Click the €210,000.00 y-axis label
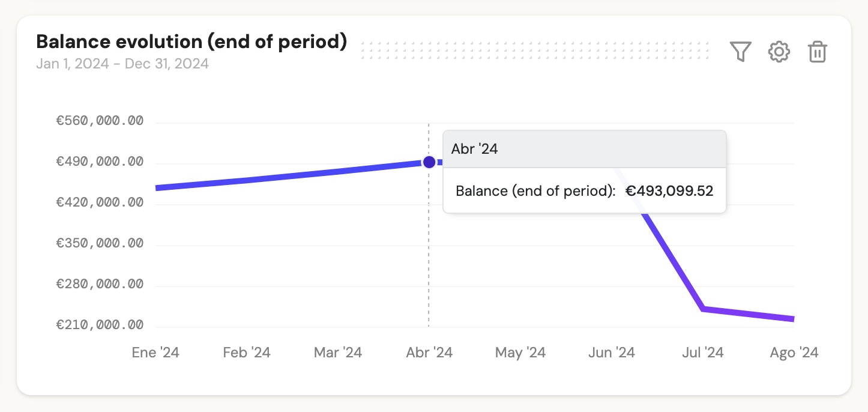 (x=100, y=325)
